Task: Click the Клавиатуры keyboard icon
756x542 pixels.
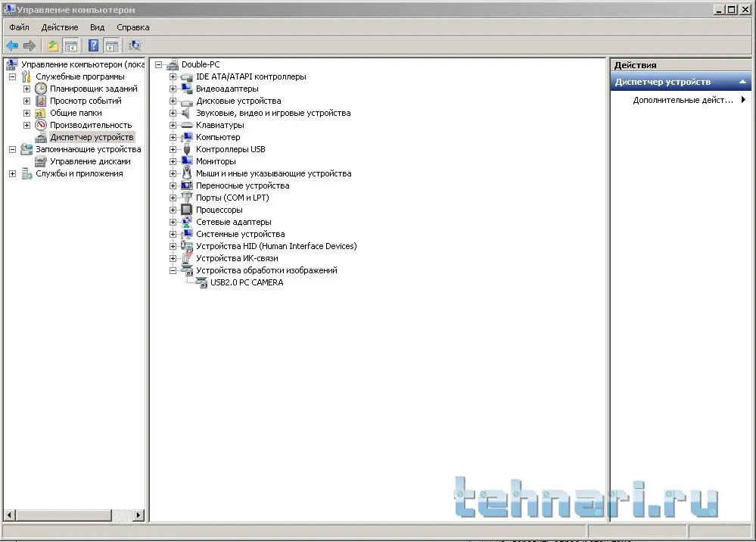Action: (x=187, y=125)
